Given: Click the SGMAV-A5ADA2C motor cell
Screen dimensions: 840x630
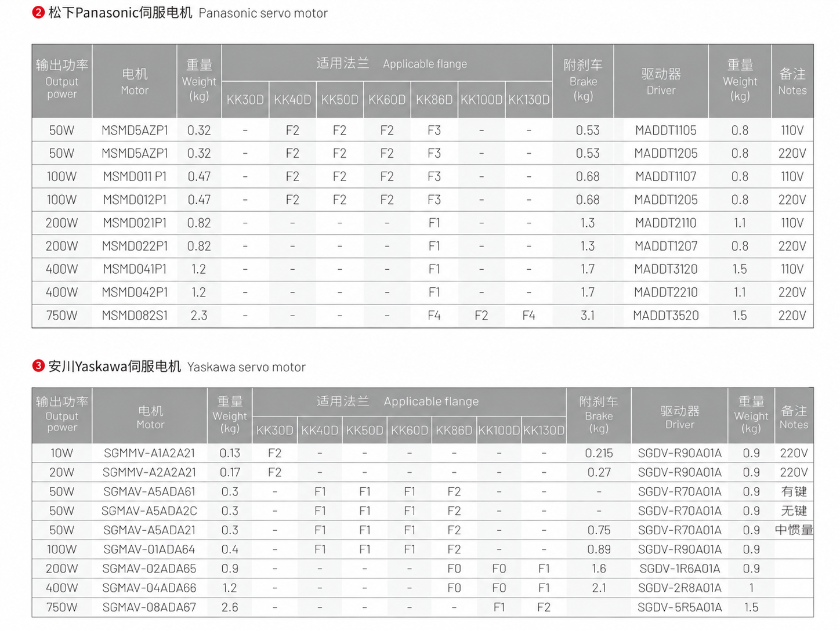Looking at the screenshot, I should (150, 511).
